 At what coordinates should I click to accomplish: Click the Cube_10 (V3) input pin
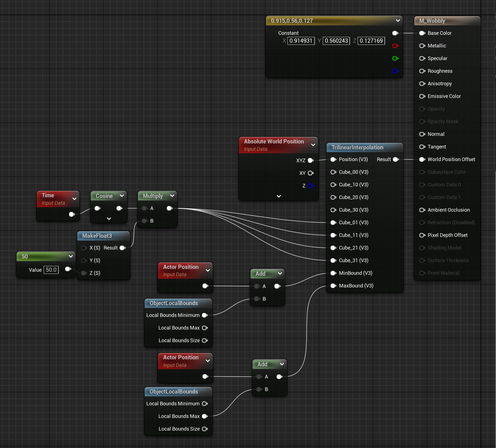click(333, 185)
